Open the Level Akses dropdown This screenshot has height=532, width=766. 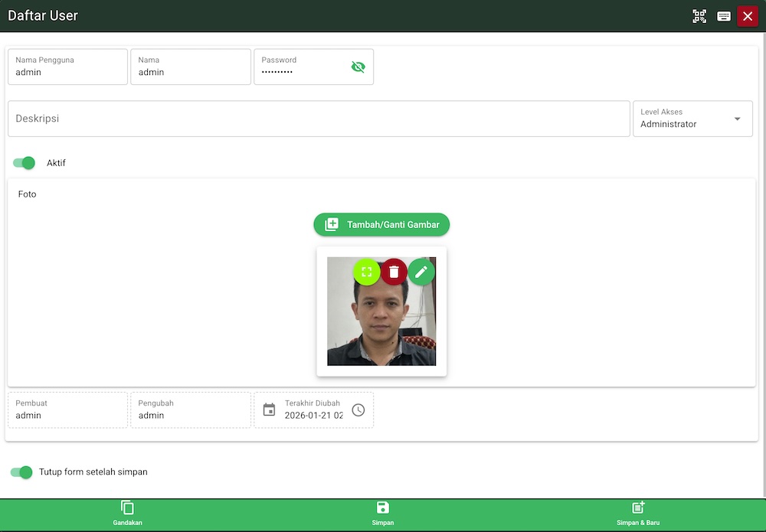click(x=737, y=119)
